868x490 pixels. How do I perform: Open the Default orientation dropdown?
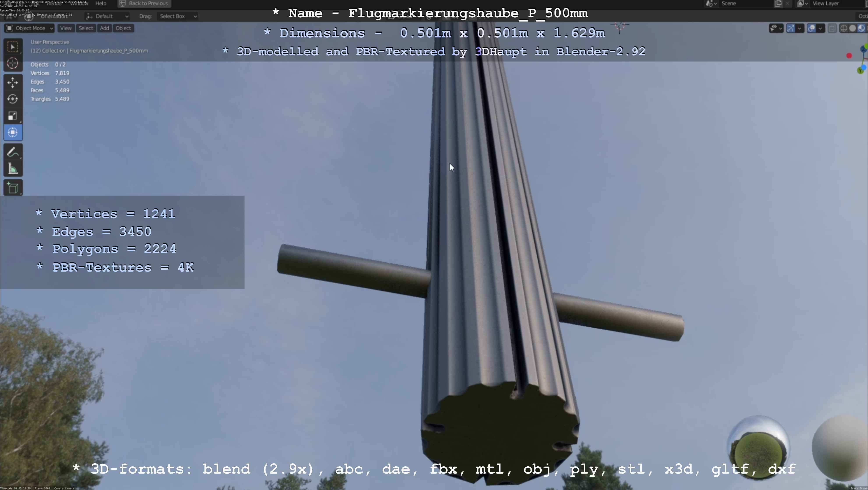(x=107, y=16)
